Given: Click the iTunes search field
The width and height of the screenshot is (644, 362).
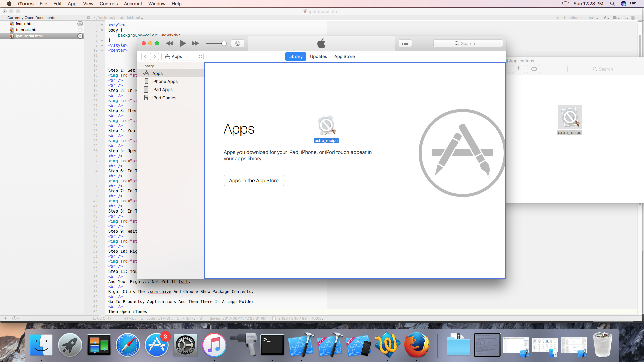Looking at the screenshot, I should 468,43.
